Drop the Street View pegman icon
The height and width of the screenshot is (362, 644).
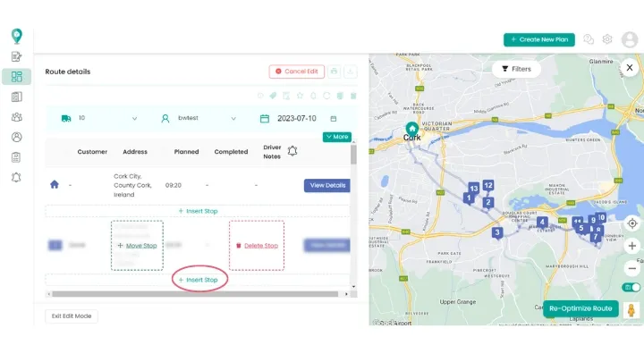click(632, 310)
